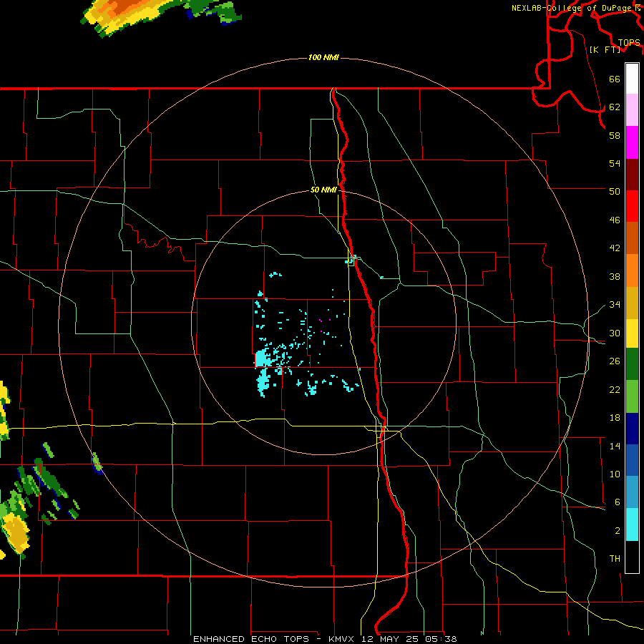Click the legend value 38

point(615,277)
